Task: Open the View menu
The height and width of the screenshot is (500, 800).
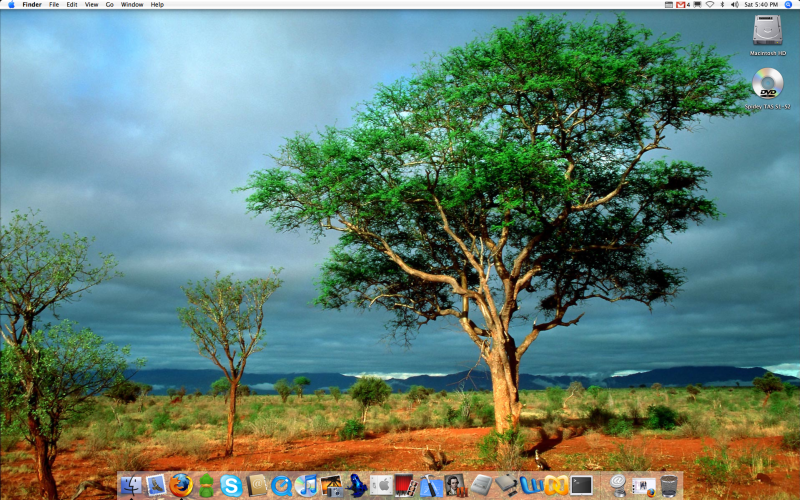Action: pyautogui.click(x=91, y=5)
